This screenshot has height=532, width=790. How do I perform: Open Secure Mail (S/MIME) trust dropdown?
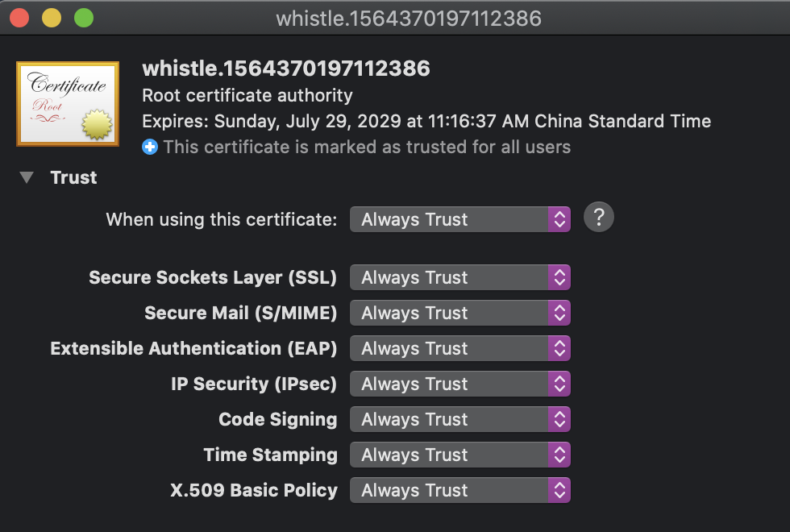click(459, 313)
